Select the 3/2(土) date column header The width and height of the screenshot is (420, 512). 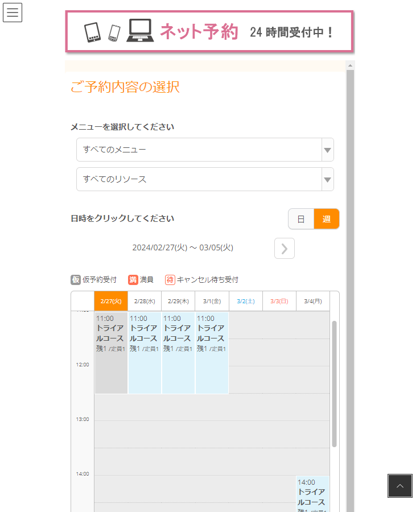pyautogui.click(x=246, y=301)
